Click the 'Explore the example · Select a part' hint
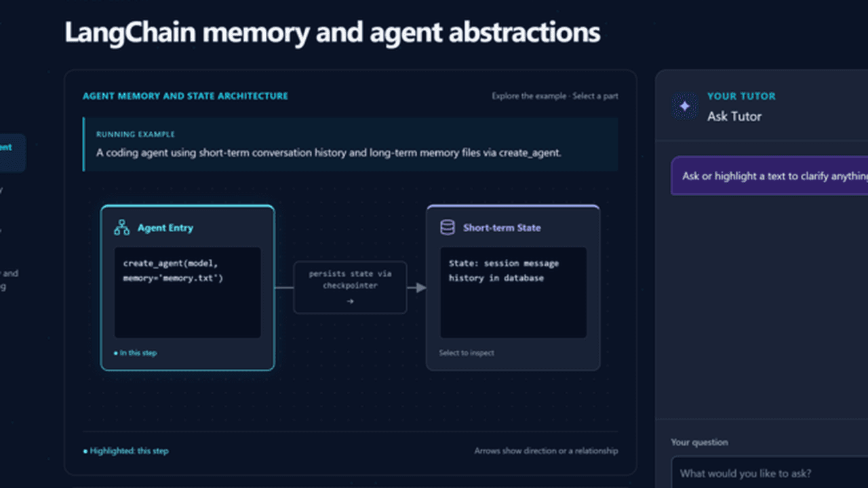The height and width of the screenshot is (488, 868). point(555,96)
